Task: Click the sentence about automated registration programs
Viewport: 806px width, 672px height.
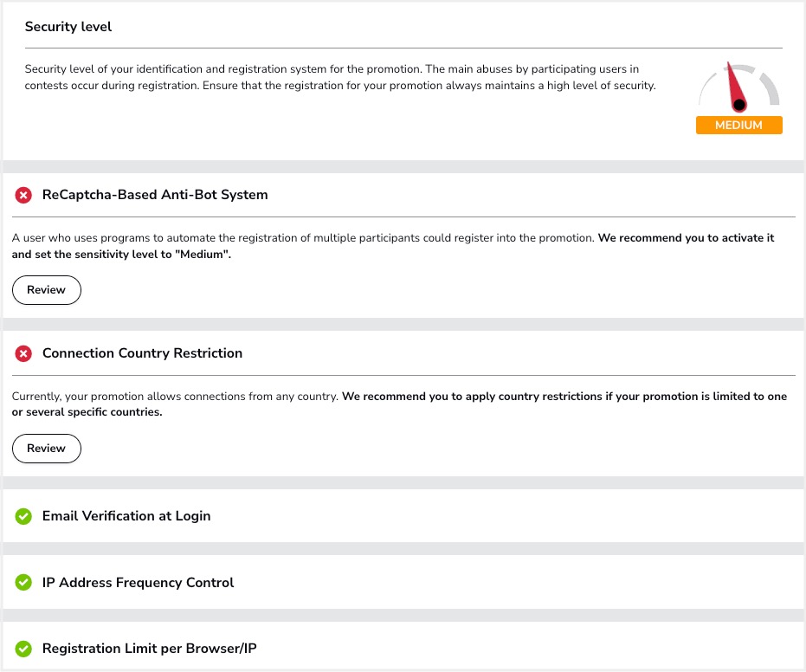Action: [303, 237]
